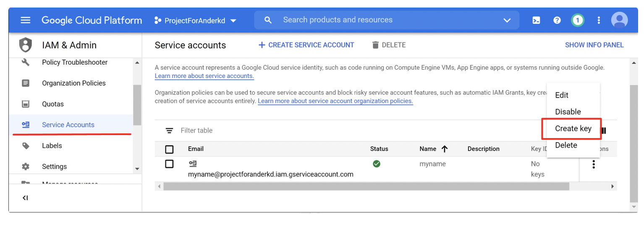Select Create key from context menu
The image size is (644, 229).
[573, 129]
